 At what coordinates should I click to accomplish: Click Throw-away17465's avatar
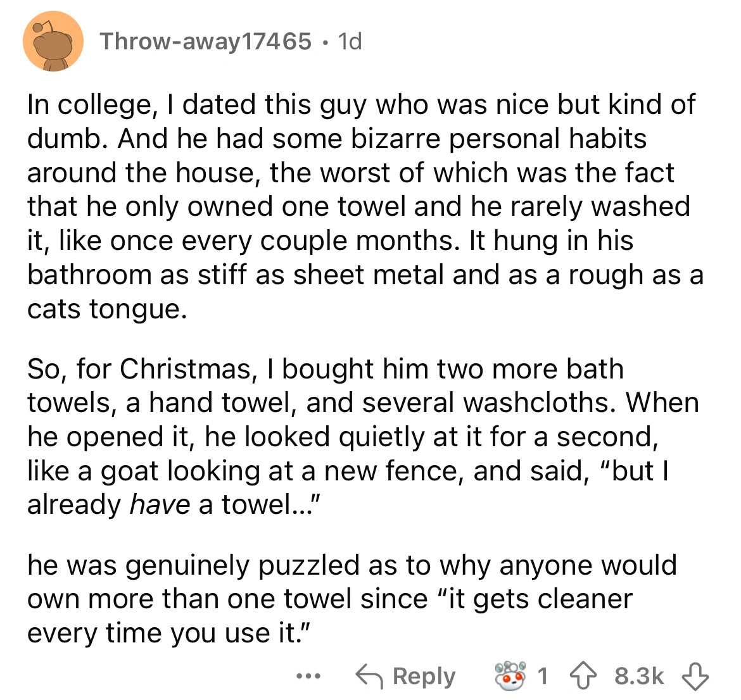point(53,42)
